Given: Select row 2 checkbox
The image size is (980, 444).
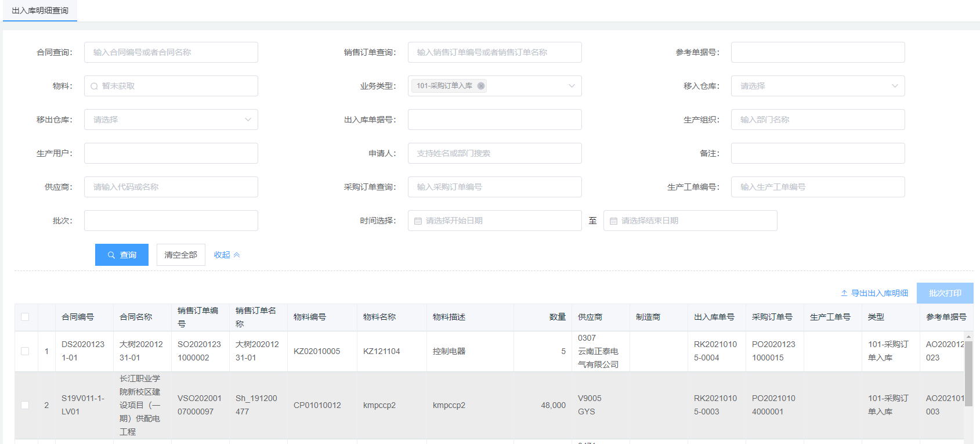Looking at the screenshot, I should coord(25,405).
